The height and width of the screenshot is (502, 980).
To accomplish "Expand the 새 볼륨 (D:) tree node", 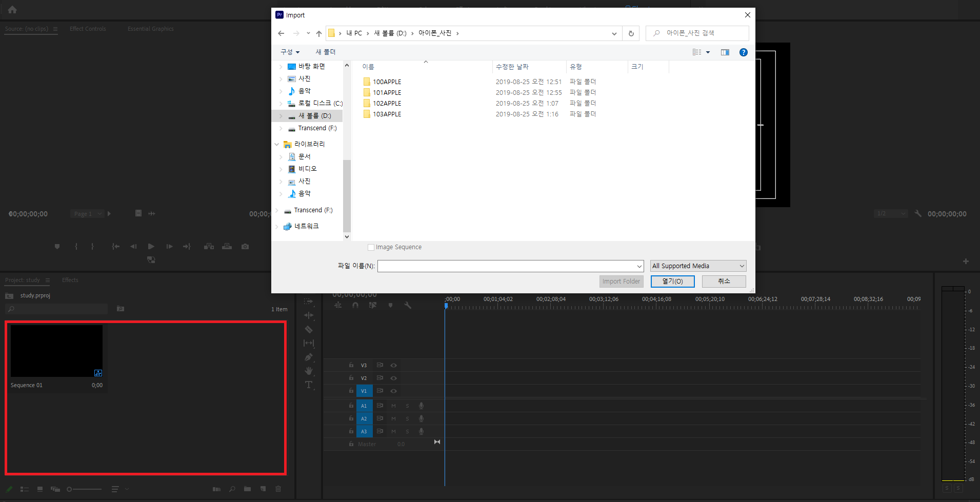I will click(x=281, y=116).
